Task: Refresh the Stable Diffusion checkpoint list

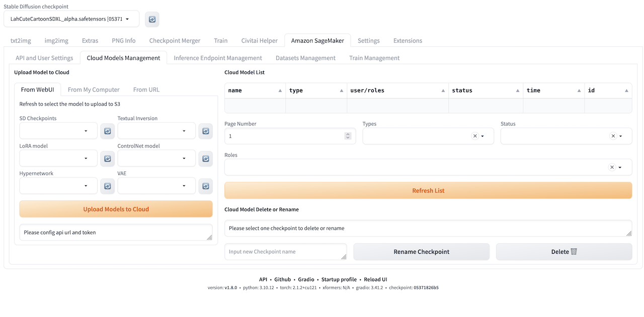Action: (x=152, y=19)
